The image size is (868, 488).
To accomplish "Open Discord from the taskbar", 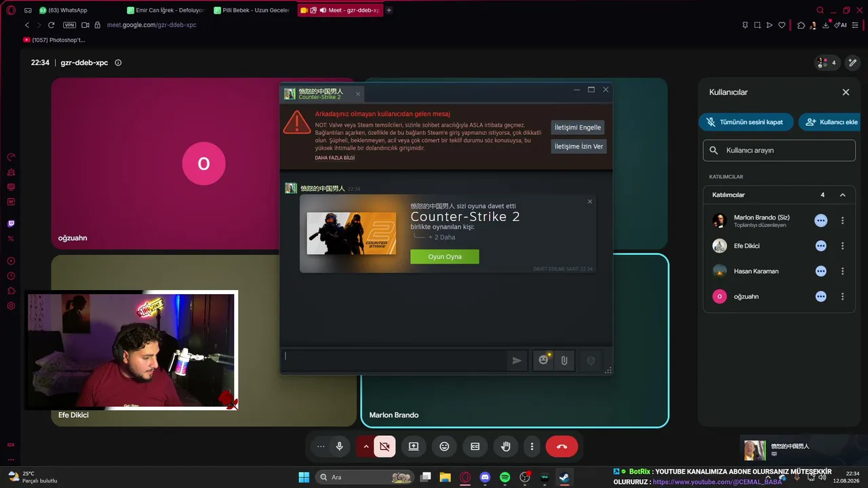I will point(485,477).
